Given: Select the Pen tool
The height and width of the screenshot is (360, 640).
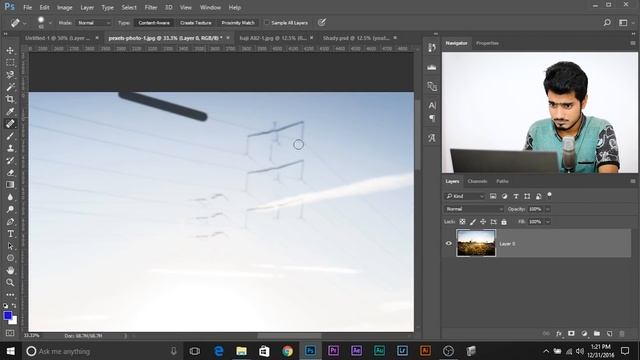Looking at the screenshot, I should point(10,222).
